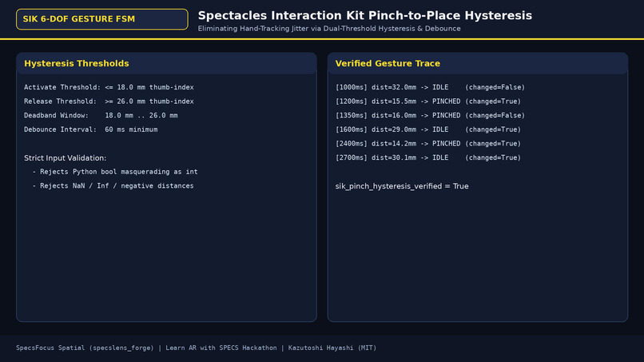
Task: Click the [2700ms] dist=30.1mm IDLE trace row
Action: point(428,157)
